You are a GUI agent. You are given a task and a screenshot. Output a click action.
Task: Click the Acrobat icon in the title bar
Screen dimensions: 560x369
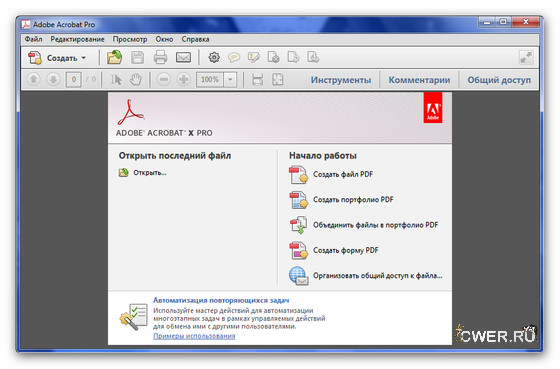pyautogui.click(x=26, y=24)
